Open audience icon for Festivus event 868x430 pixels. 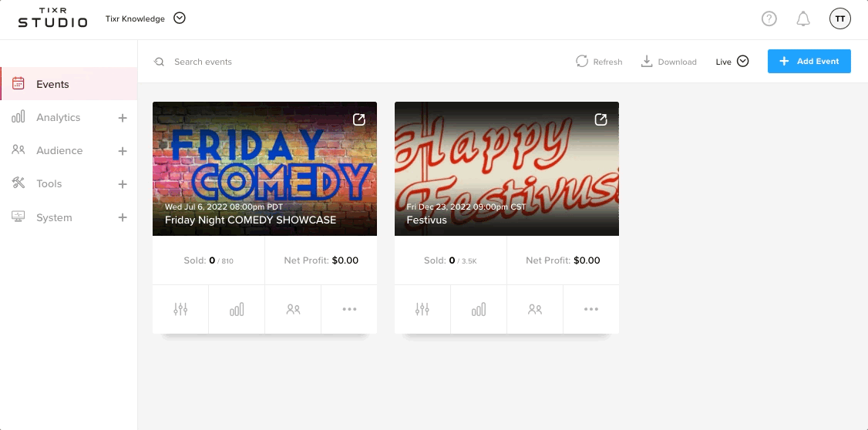[x=535, y=309]
